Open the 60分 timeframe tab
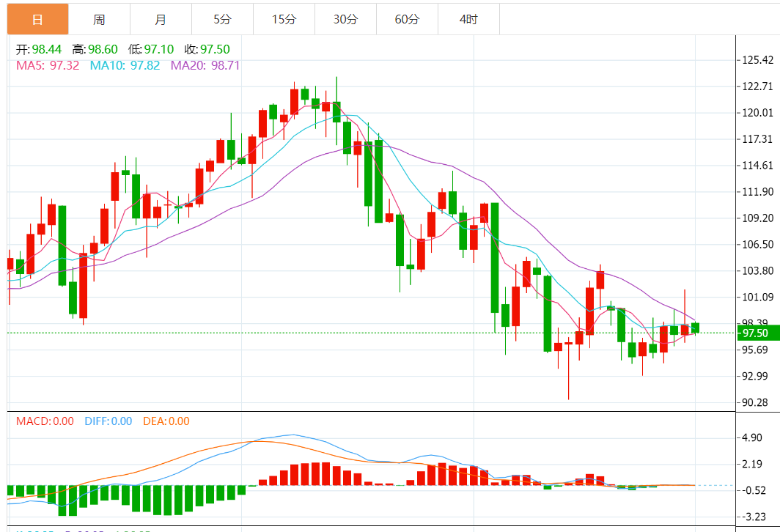The image size is (780, 532). pos(408,19)
